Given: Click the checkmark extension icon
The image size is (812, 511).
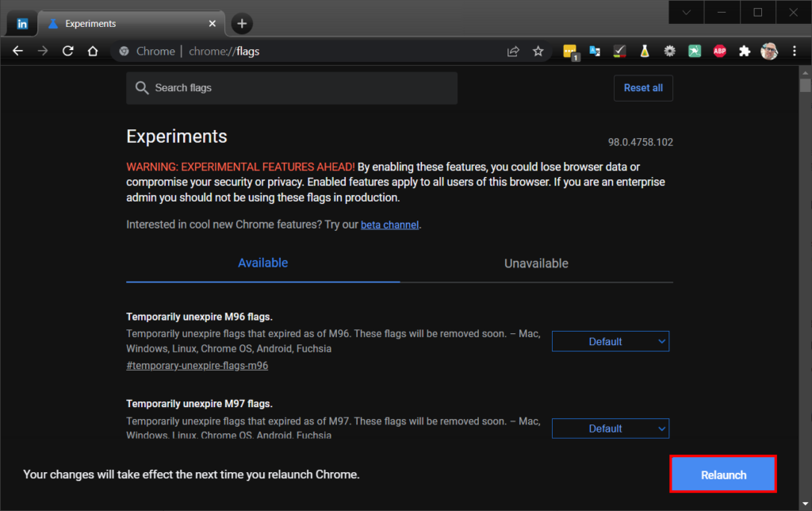Looking at the screenshot, I should (619, 51).
